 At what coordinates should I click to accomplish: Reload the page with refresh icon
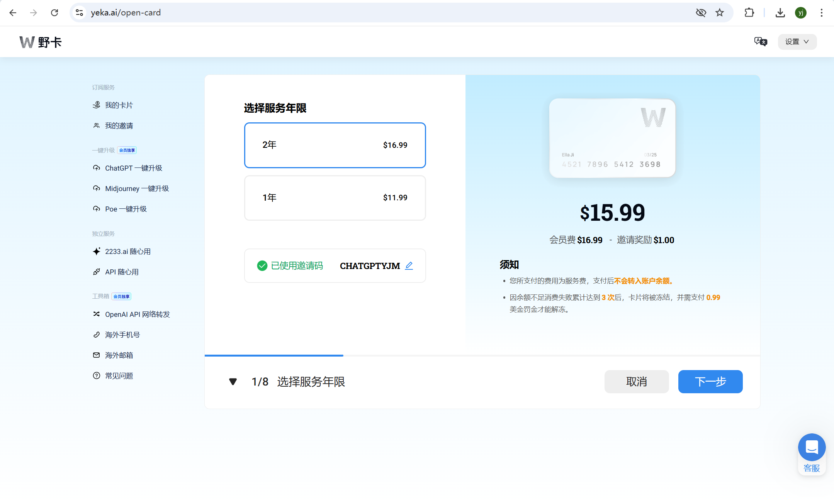(x=54, y=13)
